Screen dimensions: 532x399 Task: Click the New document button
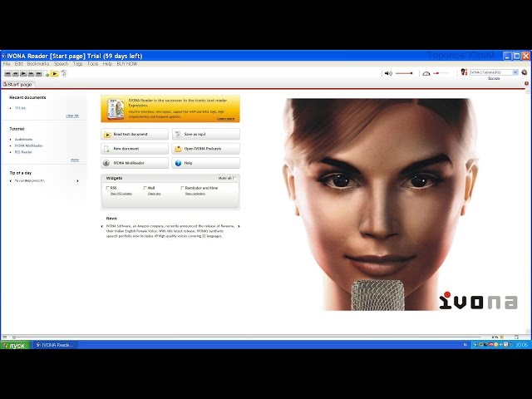click(135, 149)
